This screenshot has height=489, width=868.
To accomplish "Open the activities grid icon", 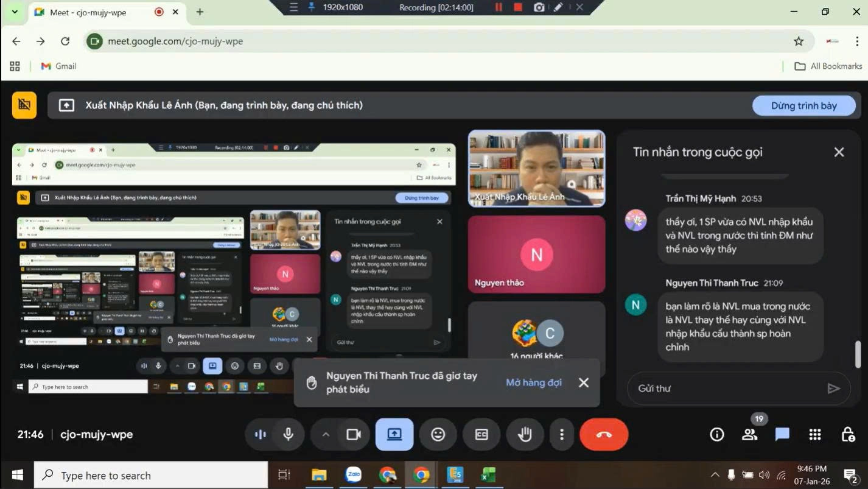I will coord(815,434).
